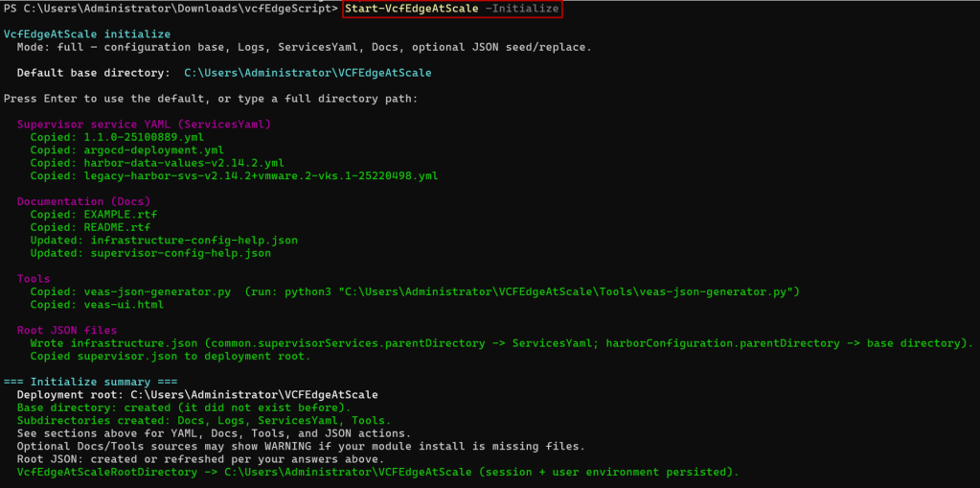Click the 'Copied: README.rtf' line
The width and height of the screenshot is (980, 488).
coord(90,227)
